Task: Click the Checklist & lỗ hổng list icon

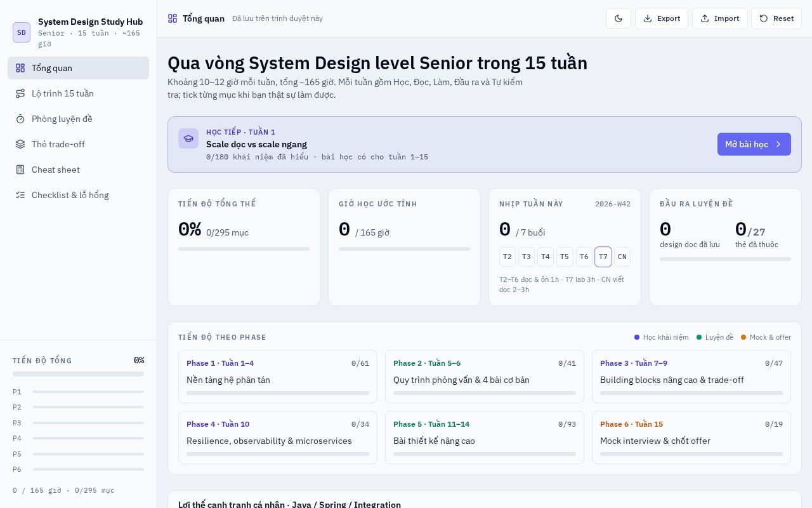Action: 20,195
